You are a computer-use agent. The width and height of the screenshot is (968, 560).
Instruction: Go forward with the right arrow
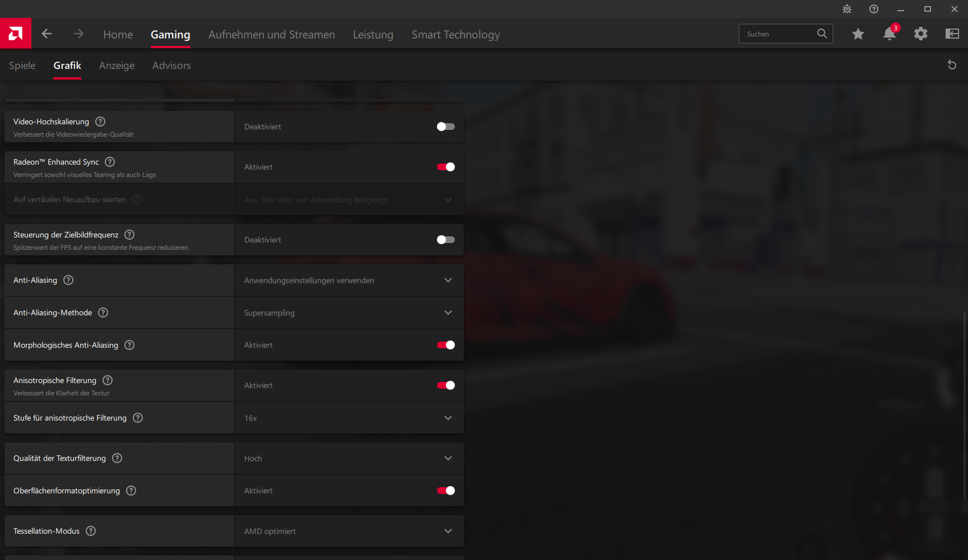pyautogui.click(x=78, y=34)
